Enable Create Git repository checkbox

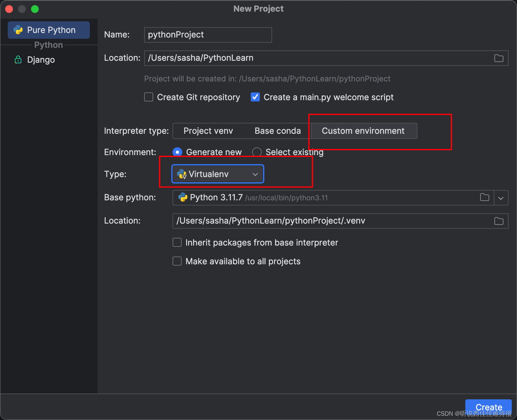[x=149, y=97]
